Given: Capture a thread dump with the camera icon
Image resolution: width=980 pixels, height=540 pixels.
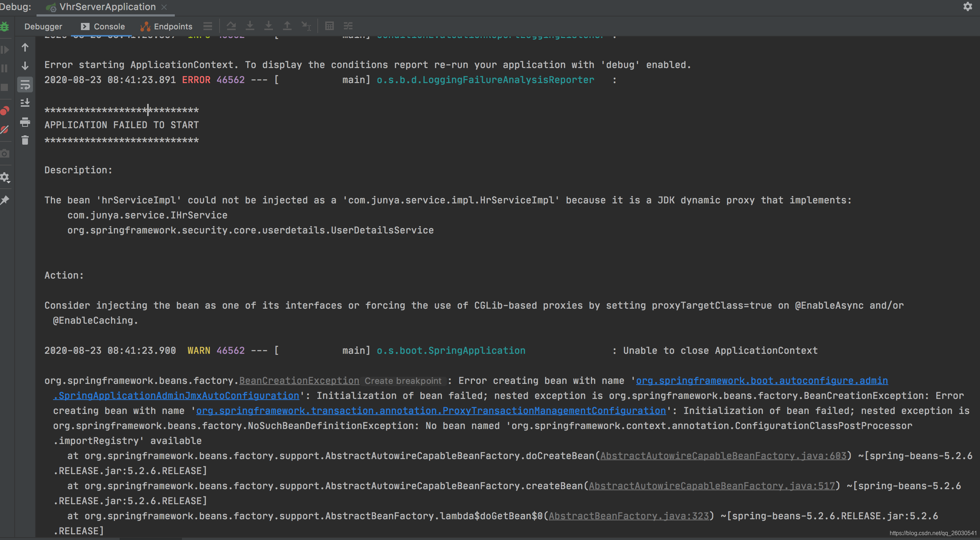Looking at the screenshot, I should pyautogui.click(x=5, y=153).
